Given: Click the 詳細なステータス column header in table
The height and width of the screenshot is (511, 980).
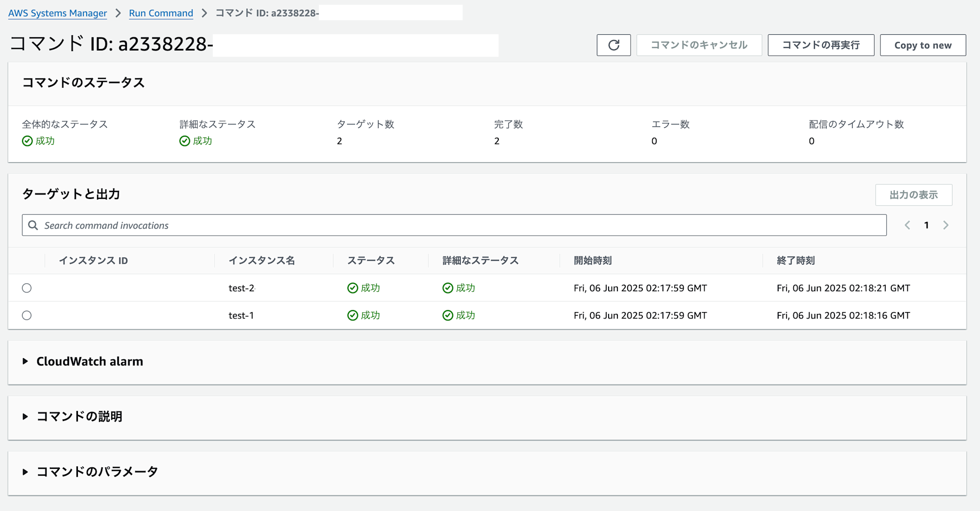Looking at the screenshot, I should pos(480,261).
